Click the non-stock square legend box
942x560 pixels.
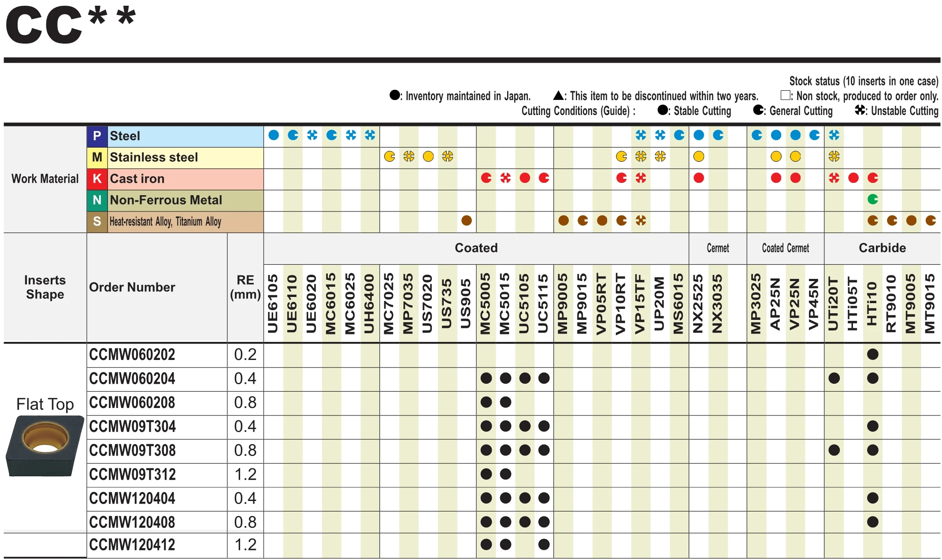click(x=785, y=95)
